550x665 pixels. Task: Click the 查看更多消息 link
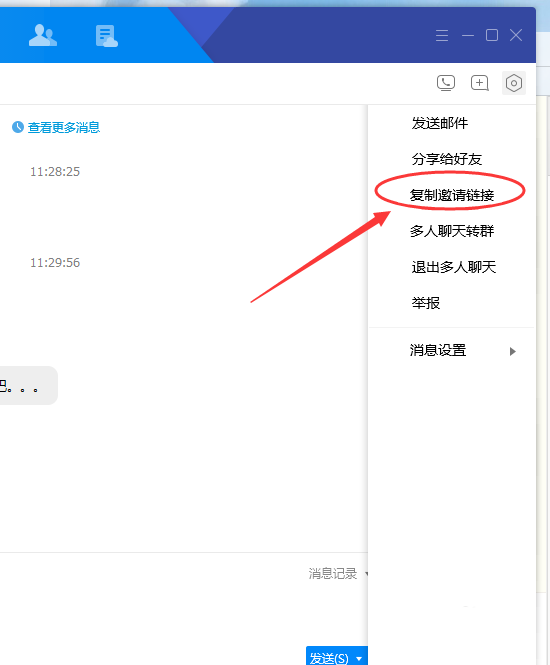click(64, 127)
